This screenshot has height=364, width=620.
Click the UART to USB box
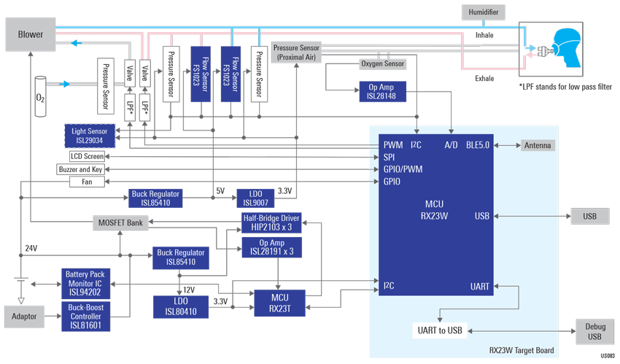tap(440, 330)
